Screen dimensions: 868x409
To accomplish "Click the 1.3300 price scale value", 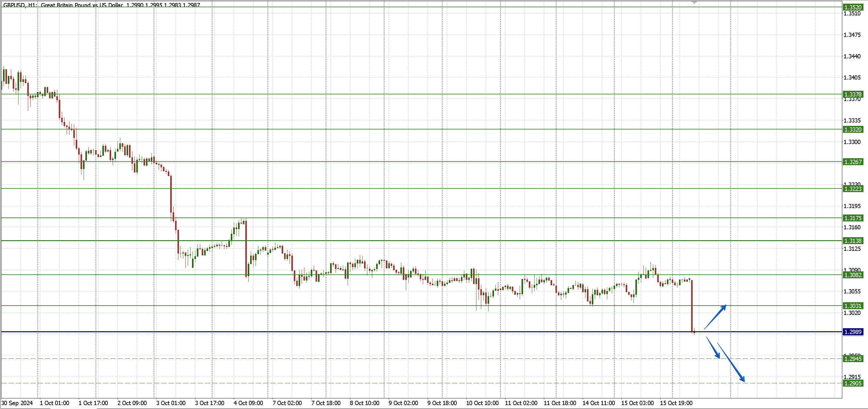I will [x=852, y=142].
